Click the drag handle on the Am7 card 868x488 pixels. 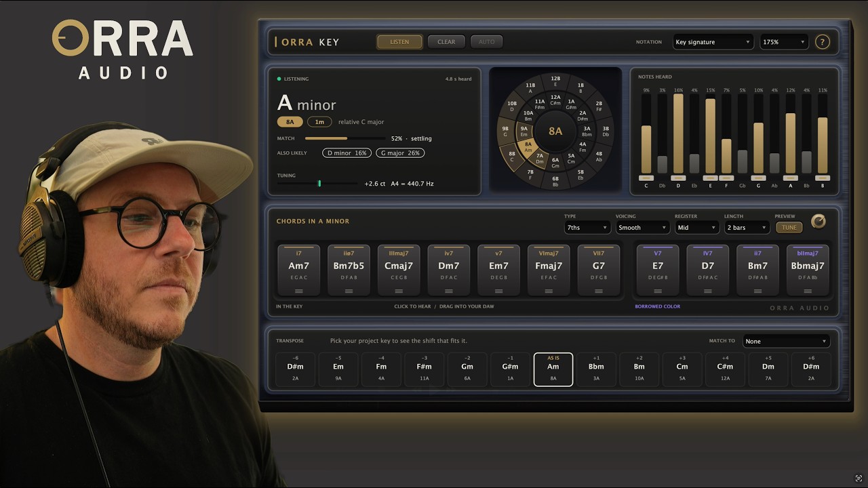[298, 291]
